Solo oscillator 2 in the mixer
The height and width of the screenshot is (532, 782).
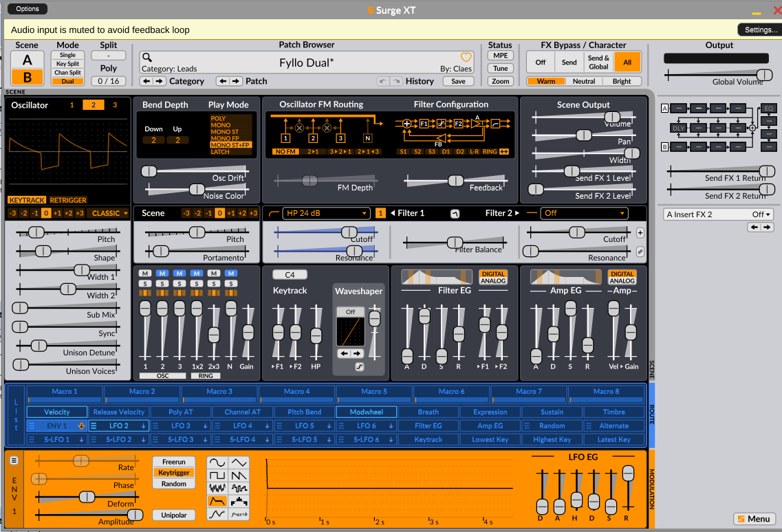162,284
